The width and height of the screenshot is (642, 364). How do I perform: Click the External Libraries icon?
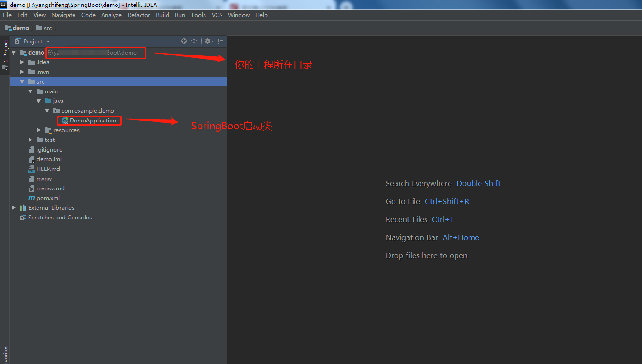(23, 208)
